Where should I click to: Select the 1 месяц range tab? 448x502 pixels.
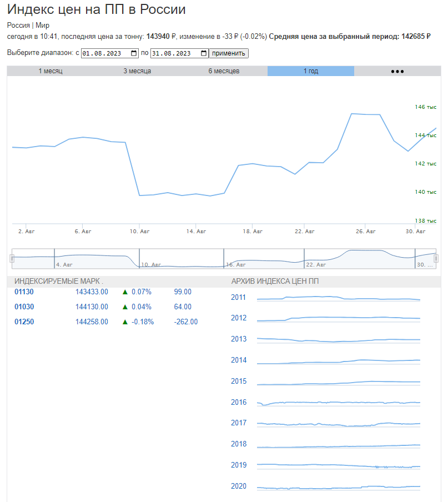point(51,71)
